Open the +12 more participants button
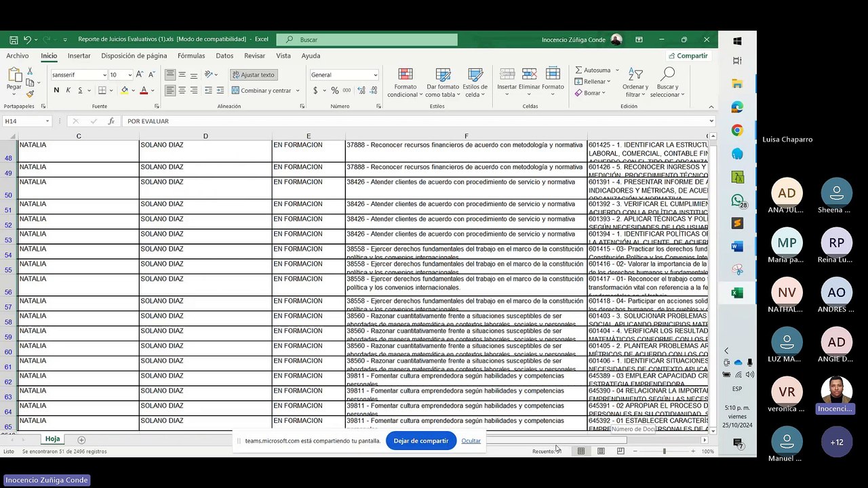The width and height of the screenshot is (868, 488). [x=837, y=442]
